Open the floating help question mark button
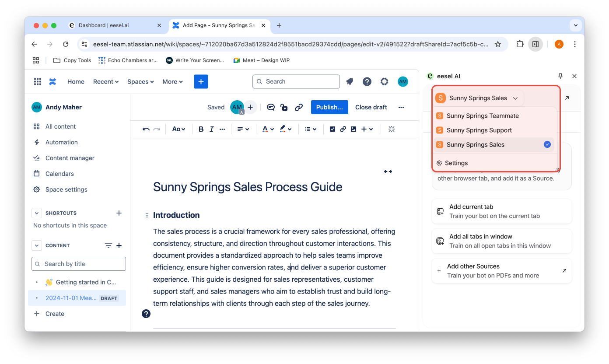 [x=146, y=314]
